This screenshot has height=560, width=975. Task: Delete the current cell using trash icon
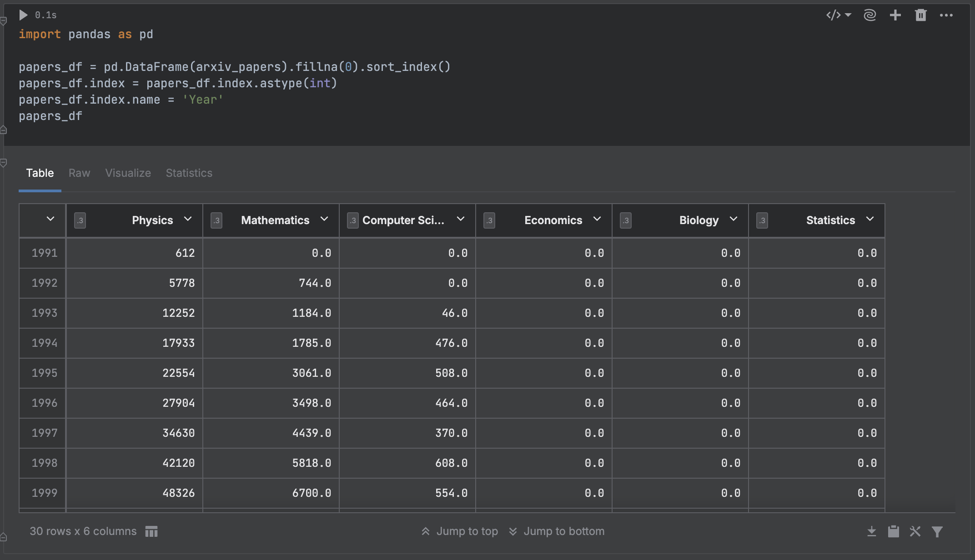tap(920, 15)
